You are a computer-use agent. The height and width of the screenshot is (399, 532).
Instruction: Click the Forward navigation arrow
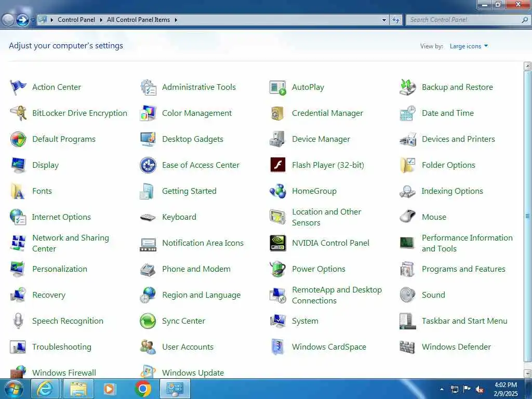coord(22,20)
